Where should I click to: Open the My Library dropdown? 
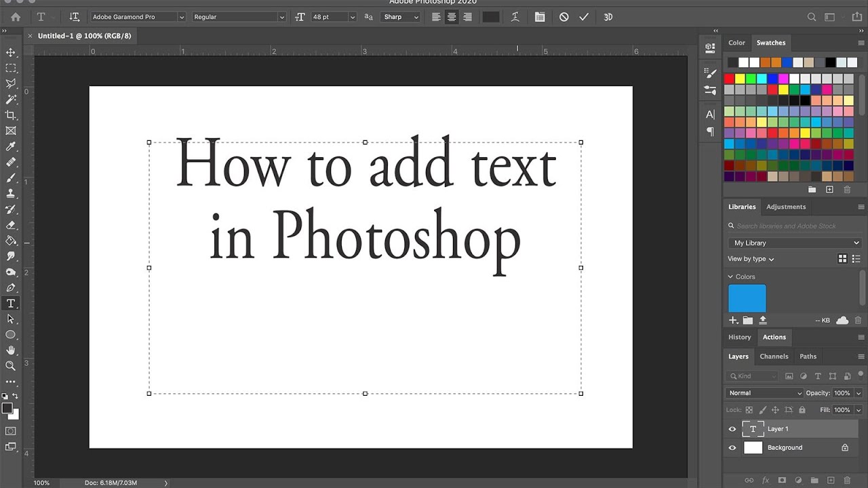pos(794,243)
